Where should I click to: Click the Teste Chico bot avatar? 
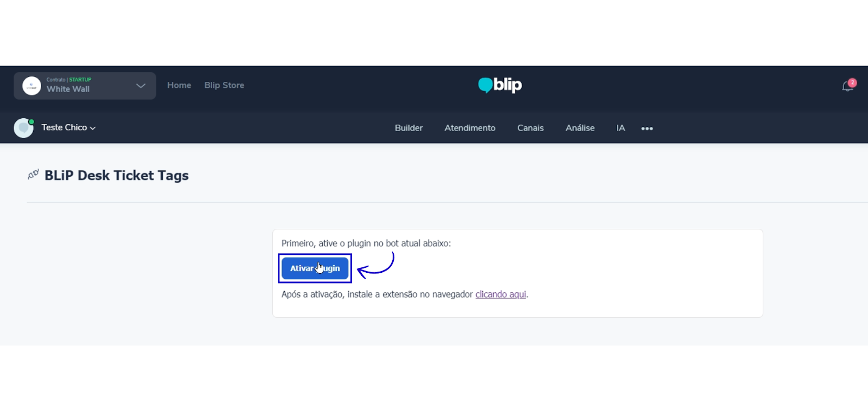click(x=23, y=128)
